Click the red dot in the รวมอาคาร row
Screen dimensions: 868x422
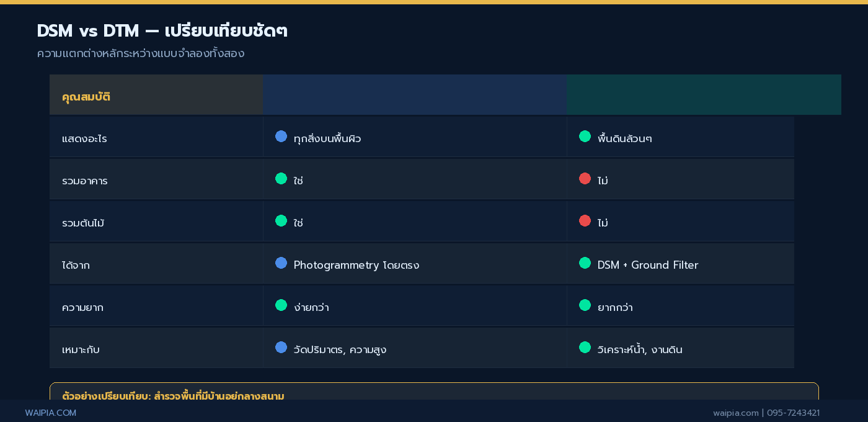(585, 178)
